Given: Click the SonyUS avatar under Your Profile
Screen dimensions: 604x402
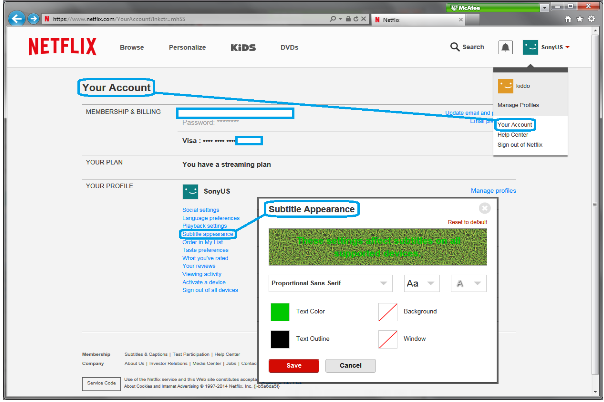Looking at the screenshot, I should click(190, 191).
